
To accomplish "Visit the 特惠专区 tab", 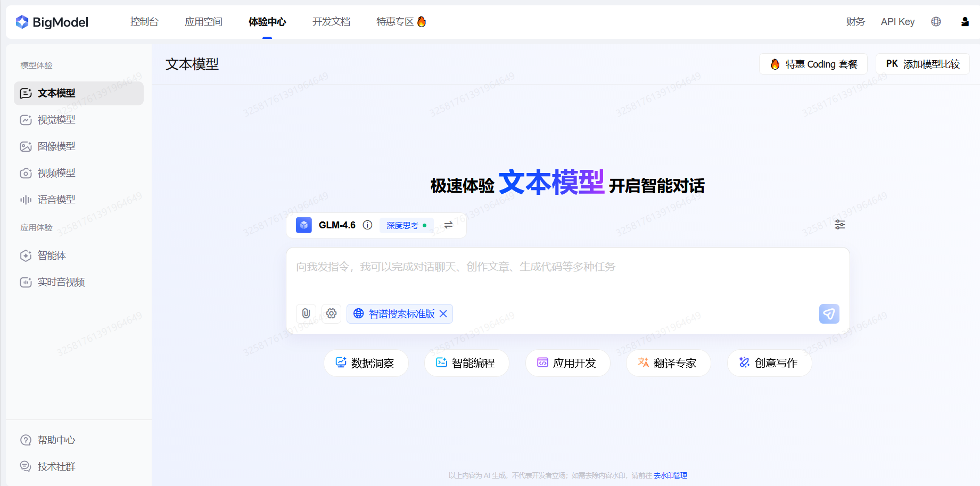I will point(401,22).
